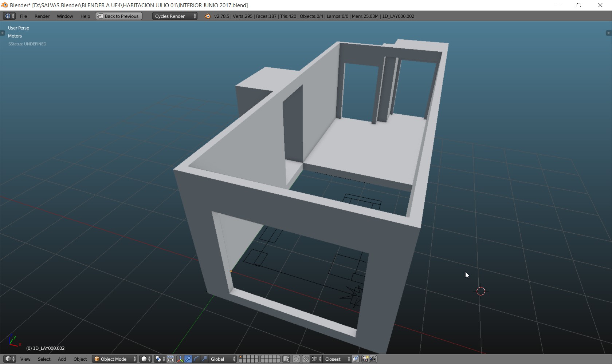The image size is (612, 364).
Task: Click the OpenGL render animation clapper icon
Action: (373, 359)
